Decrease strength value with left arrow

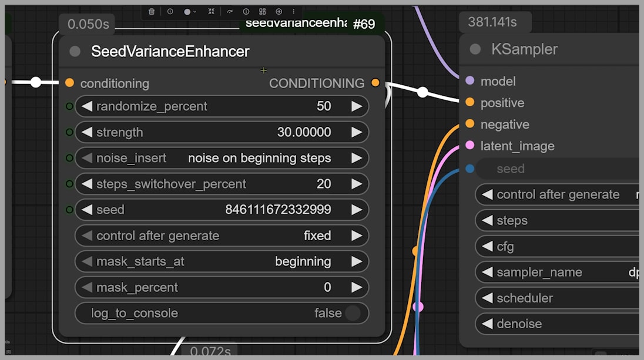coord(87,132)
